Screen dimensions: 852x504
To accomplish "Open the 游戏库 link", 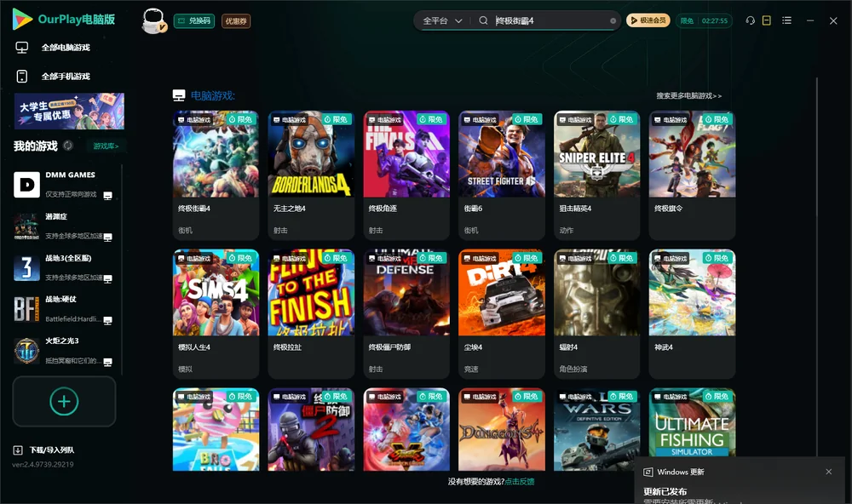I will click(106, 146).
